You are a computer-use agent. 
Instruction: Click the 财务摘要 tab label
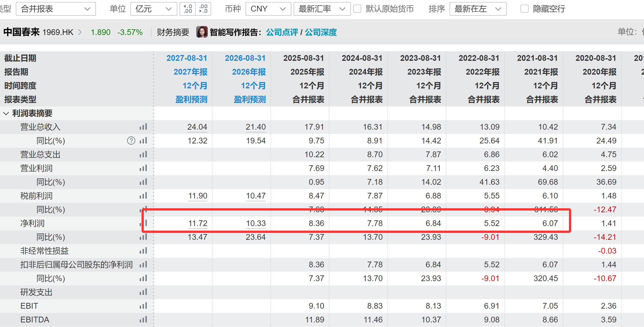[173, 32]
